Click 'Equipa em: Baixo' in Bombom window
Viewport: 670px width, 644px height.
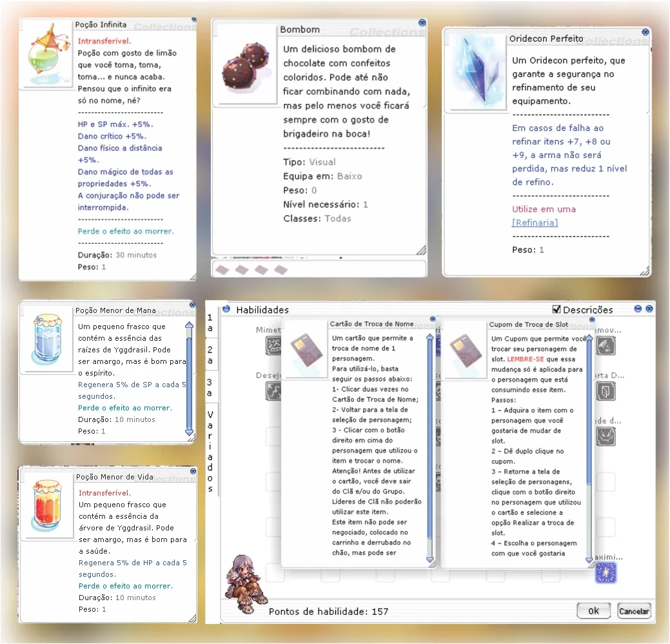[322, 176]
